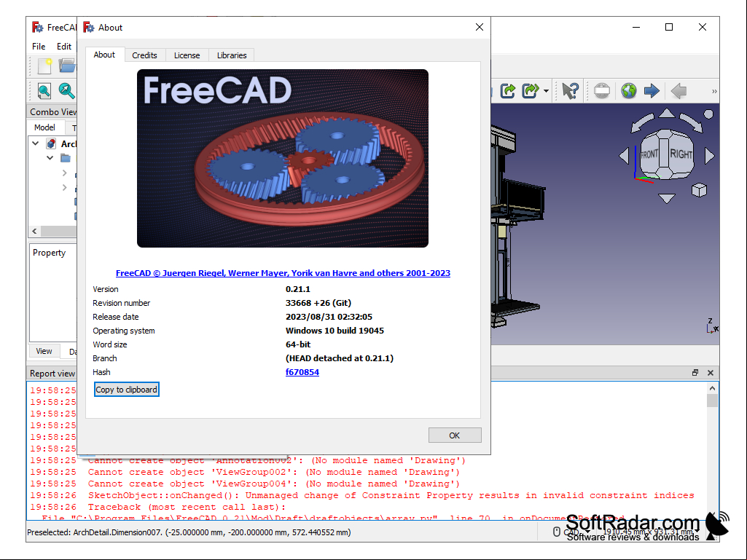This screenshot has width=747, height=560.
Task: Select the About tab in the dialog
Action: point(104,55)
